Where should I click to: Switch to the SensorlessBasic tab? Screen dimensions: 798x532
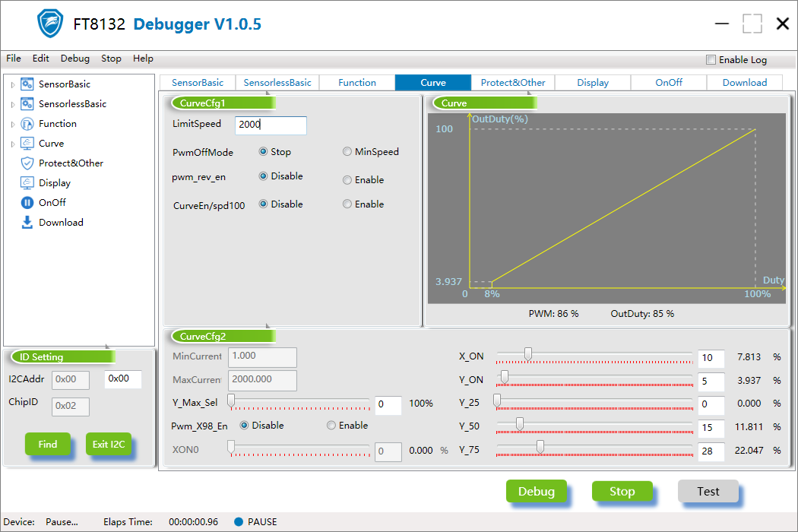click(x=277, y=83)
